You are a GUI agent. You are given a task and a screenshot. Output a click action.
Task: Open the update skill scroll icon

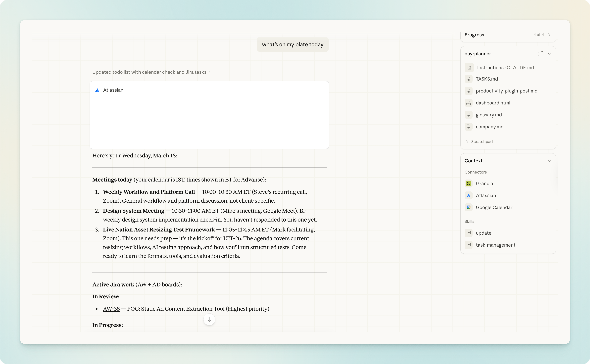[x=469, y=233]
